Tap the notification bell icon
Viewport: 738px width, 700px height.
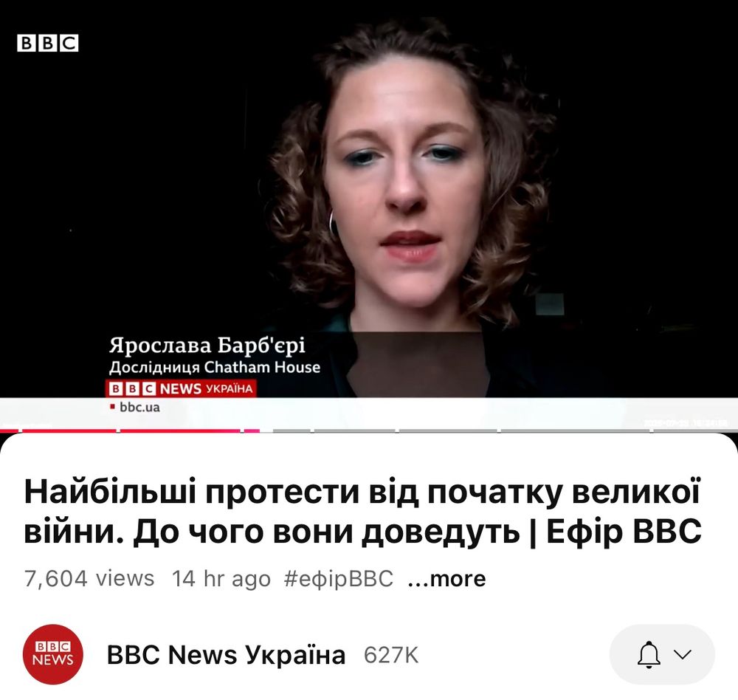pyautogui.click(x=649, y=655)
